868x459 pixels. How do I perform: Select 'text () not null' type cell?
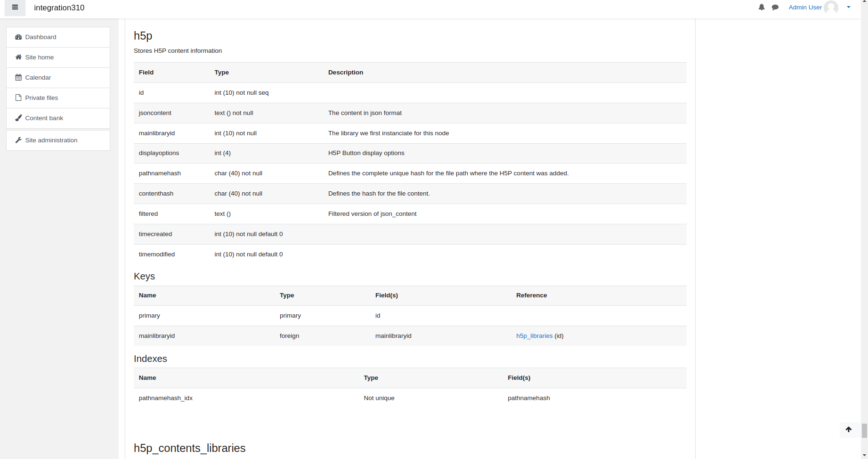pyautogui.click(x=234, y=113)
